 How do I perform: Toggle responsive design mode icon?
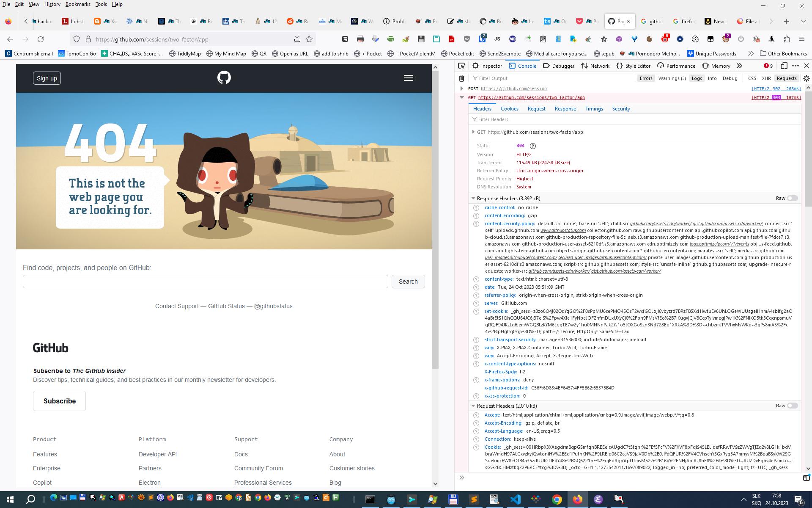coord(784,66)
